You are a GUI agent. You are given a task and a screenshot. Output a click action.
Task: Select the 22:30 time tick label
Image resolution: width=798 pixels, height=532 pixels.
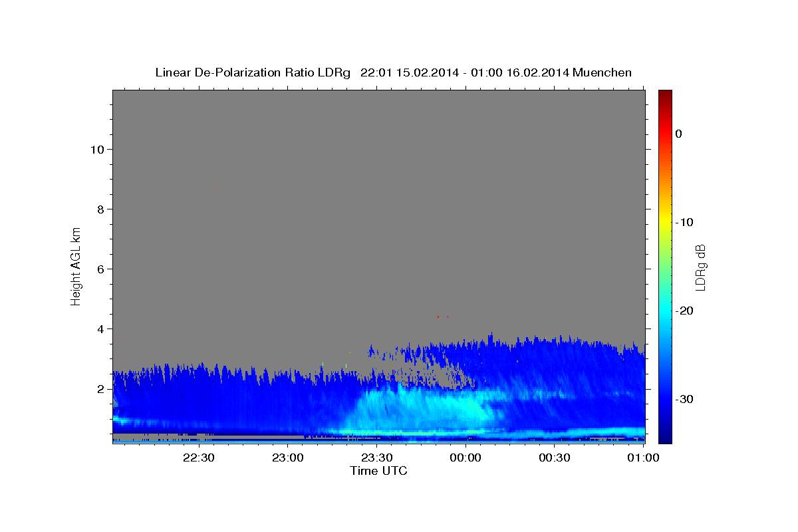[x=198, y=458]
